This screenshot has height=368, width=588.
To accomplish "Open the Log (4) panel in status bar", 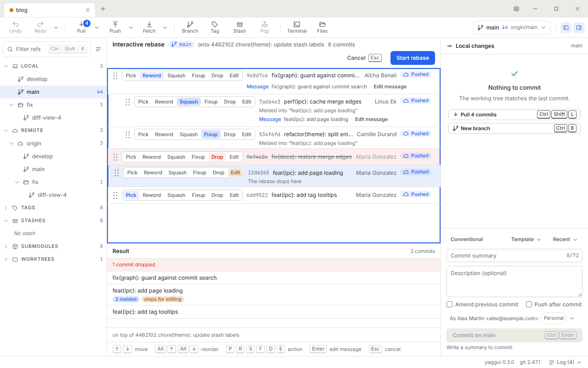I will point(565,362).
